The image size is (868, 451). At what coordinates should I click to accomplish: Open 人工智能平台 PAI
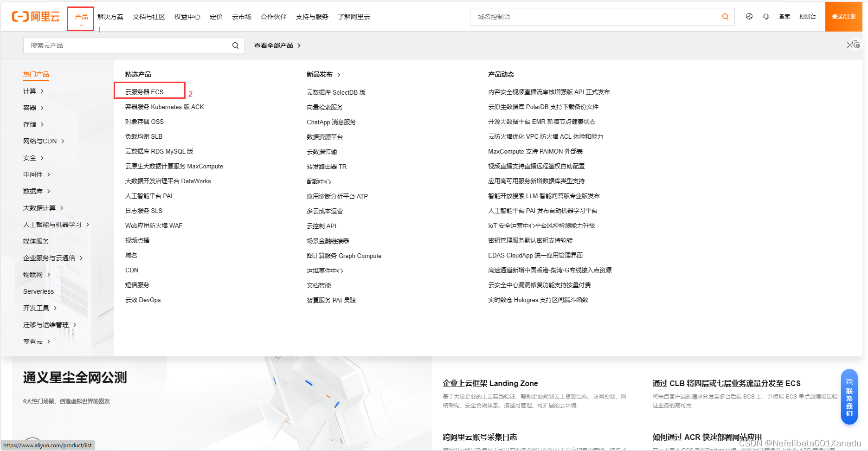[149, 196]
